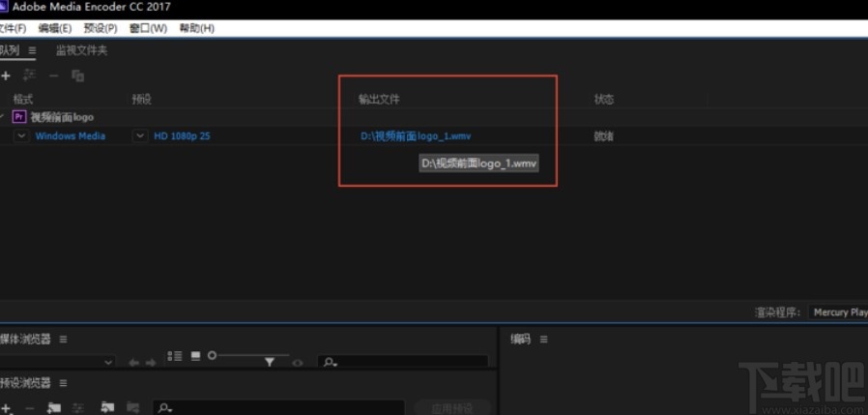Add source to queue with plus icon

click(6, 75)
